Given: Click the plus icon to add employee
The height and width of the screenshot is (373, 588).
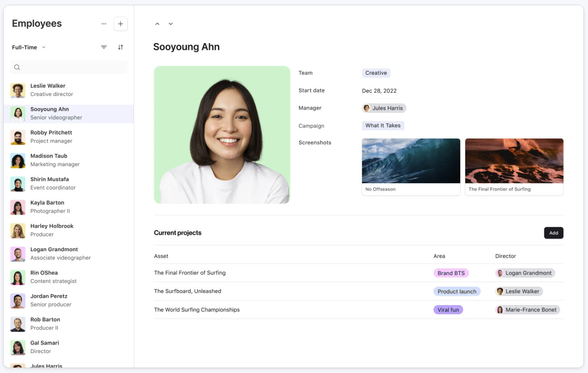Looking at the screenshot, I should coord(120,24).
